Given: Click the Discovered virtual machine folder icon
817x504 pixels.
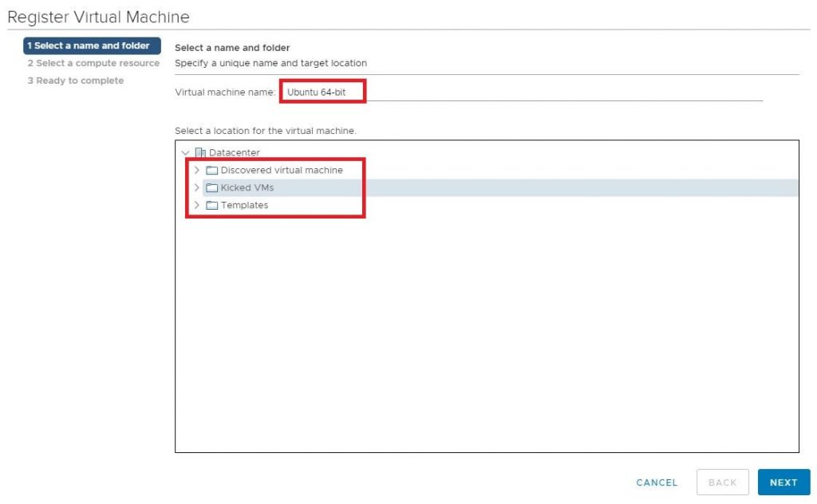Looking at the screenshot, I should click(212, 170).
